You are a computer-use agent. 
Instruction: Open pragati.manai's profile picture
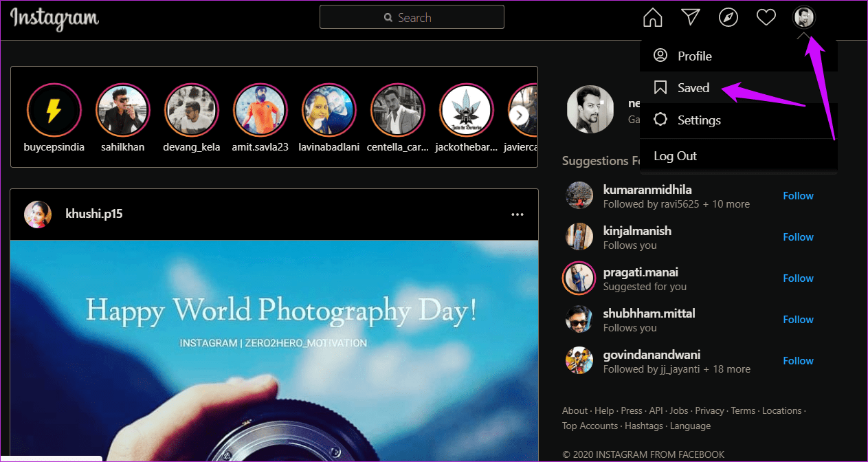pyautogui.click(x=579, y=278)
